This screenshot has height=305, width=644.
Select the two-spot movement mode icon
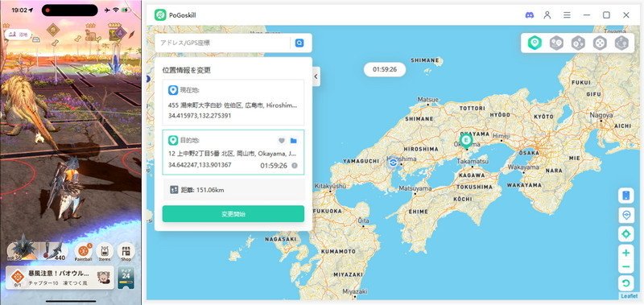point(556,43)
